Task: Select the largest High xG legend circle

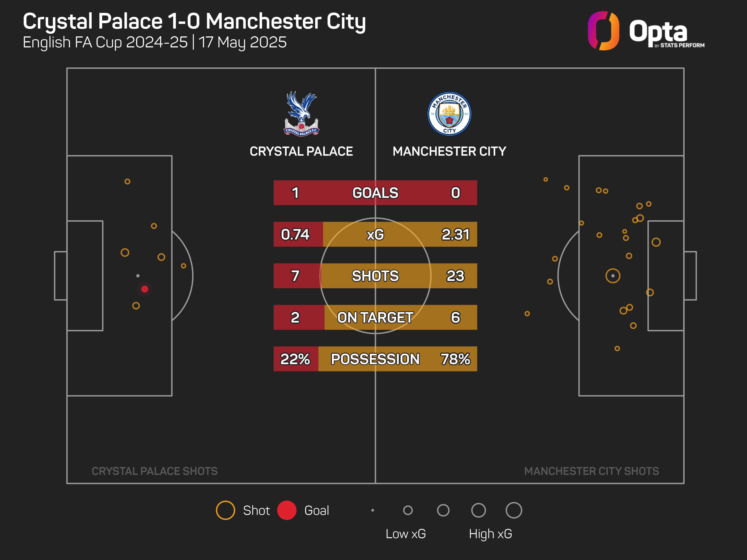Action: (514, 510)
